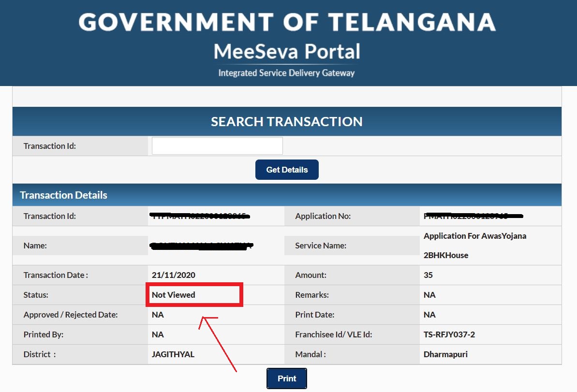
Task: Select the redacted Name field value
Action: pos(201,245)
